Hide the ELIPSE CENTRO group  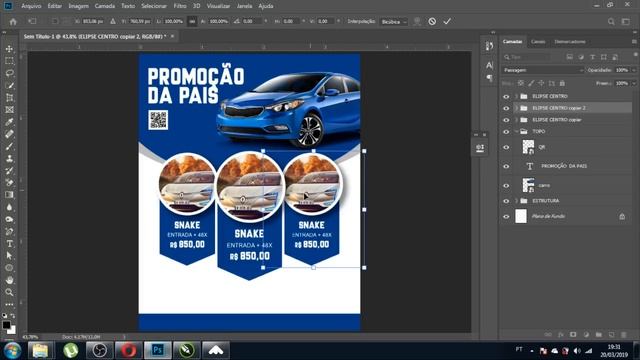tap(506, 97)
